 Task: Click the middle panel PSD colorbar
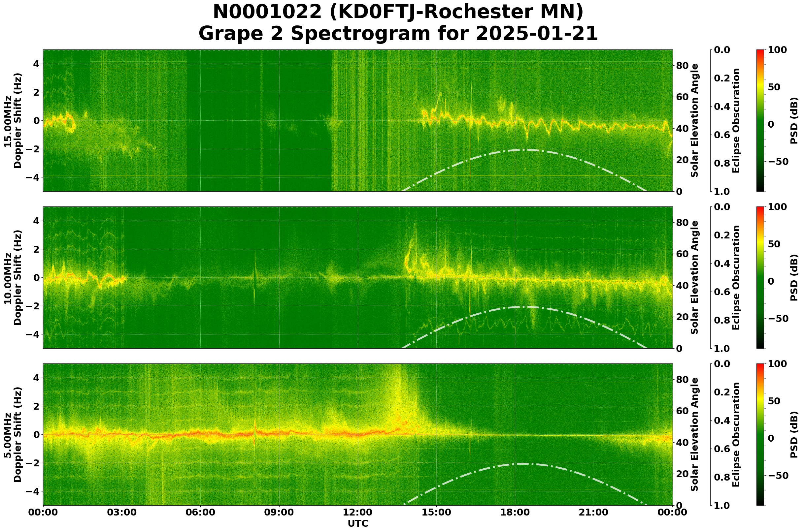(x=760, y=277)
